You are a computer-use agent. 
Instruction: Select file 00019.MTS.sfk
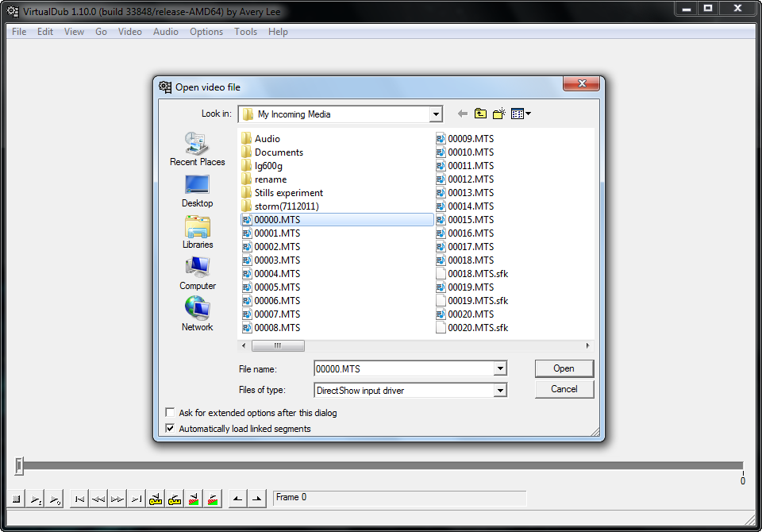(472, 301)
